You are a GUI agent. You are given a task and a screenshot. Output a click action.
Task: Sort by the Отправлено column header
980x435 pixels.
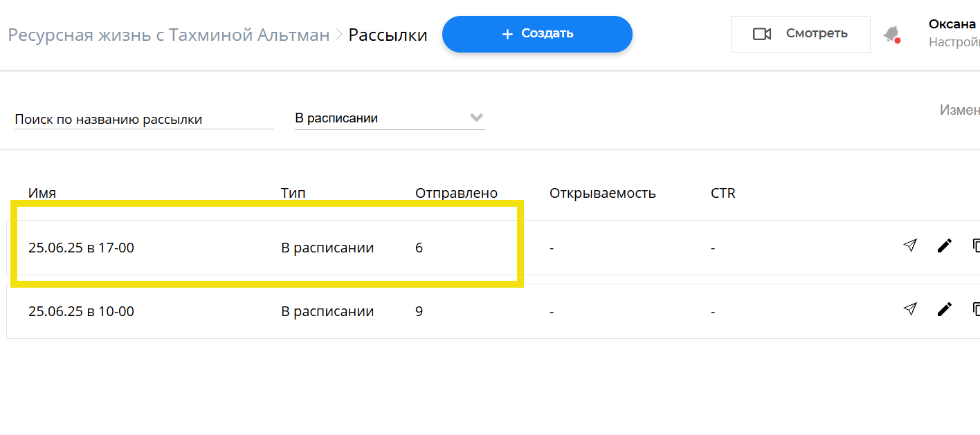(456, 193)
